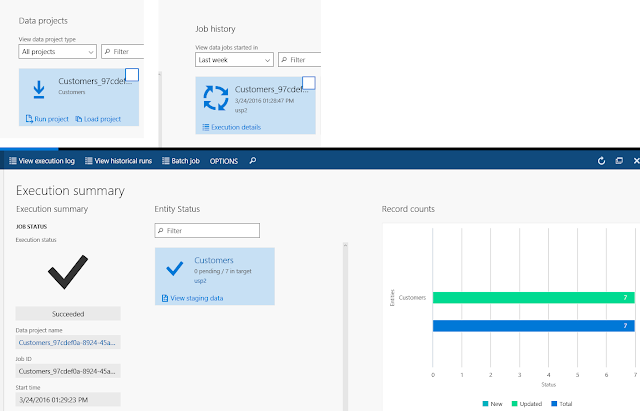Viewport: 640px width, 411px height.
Task: Tick the checkbox on Data projects tile
Action: tap(132, 75)
